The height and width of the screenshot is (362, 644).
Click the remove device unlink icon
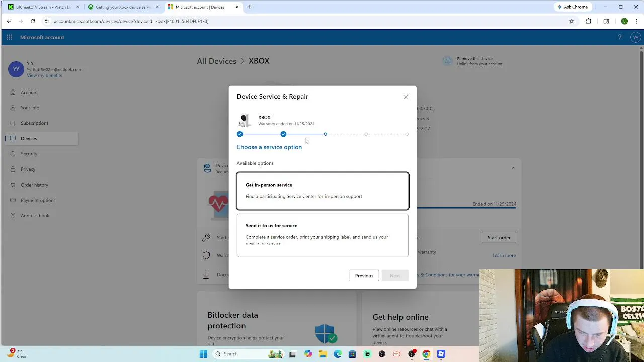(x=447, y=61)
